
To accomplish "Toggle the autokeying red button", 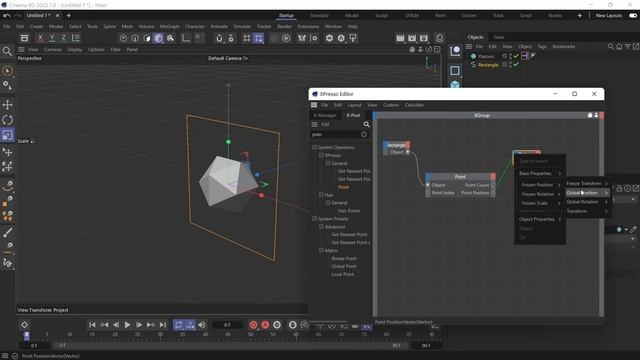I will pos(265,325).
